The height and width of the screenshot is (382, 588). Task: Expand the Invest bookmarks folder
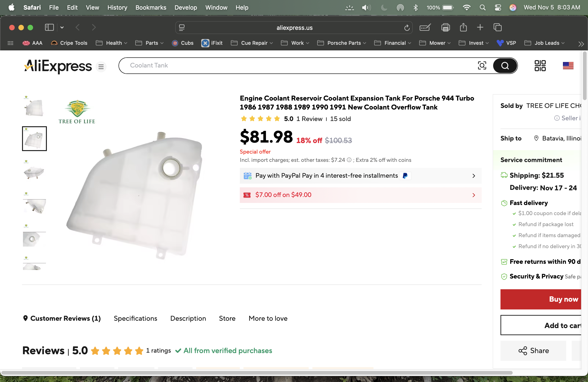click(x=474, y=43)
